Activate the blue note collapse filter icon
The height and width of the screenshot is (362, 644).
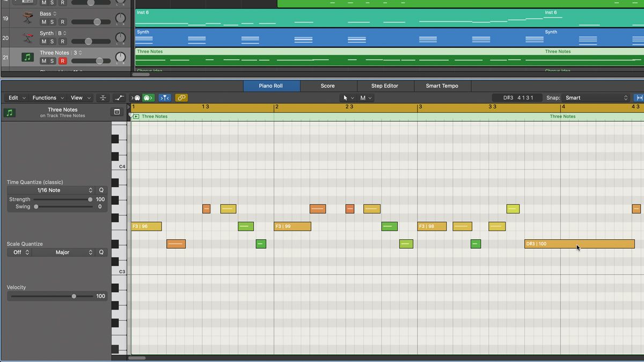pos(165,98)
